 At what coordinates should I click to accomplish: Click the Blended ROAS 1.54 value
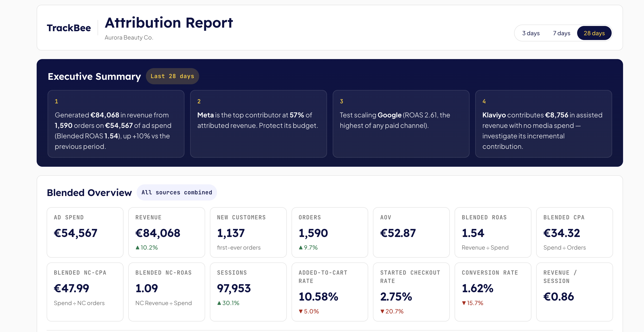point(473,233)
